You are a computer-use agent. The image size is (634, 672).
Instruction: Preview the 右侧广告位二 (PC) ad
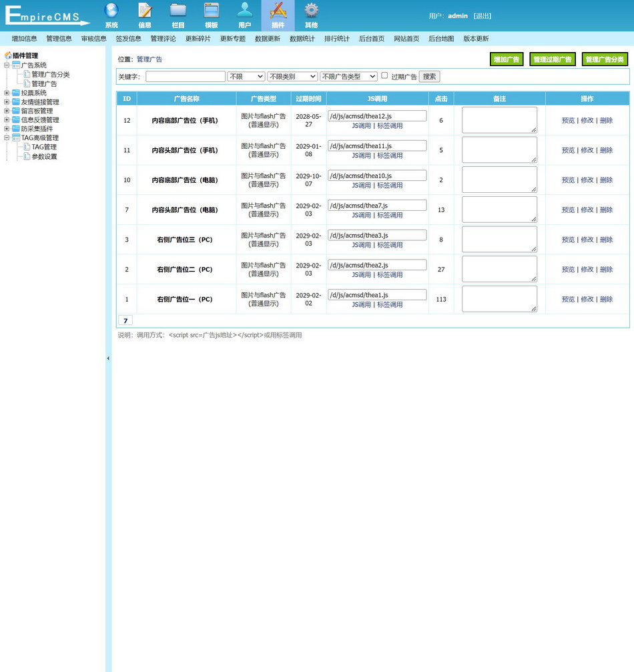coord(569,269)
